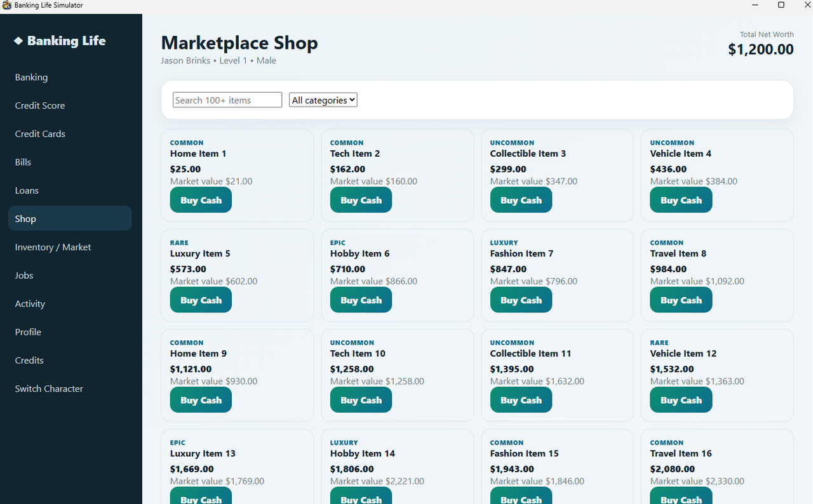Image resolution: width=813 pixels, height=504 pixels.
Task: Buy Fashion Item 7 with cash
Action: 521,300
